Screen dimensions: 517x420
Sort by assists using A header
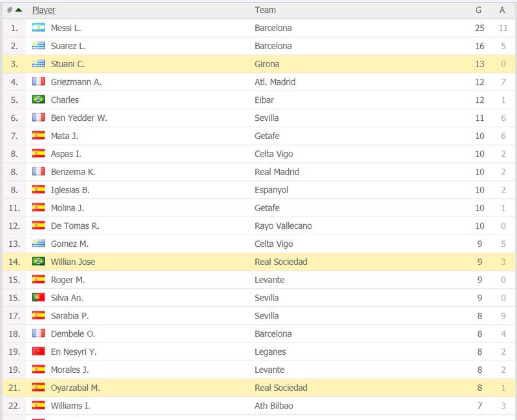point(502,10)
